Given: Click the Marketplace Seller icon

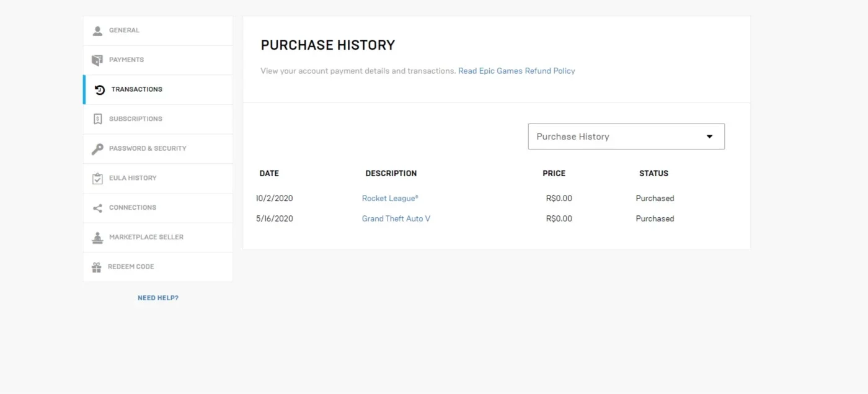Looking at the screenshot, I should click(97, 237).
